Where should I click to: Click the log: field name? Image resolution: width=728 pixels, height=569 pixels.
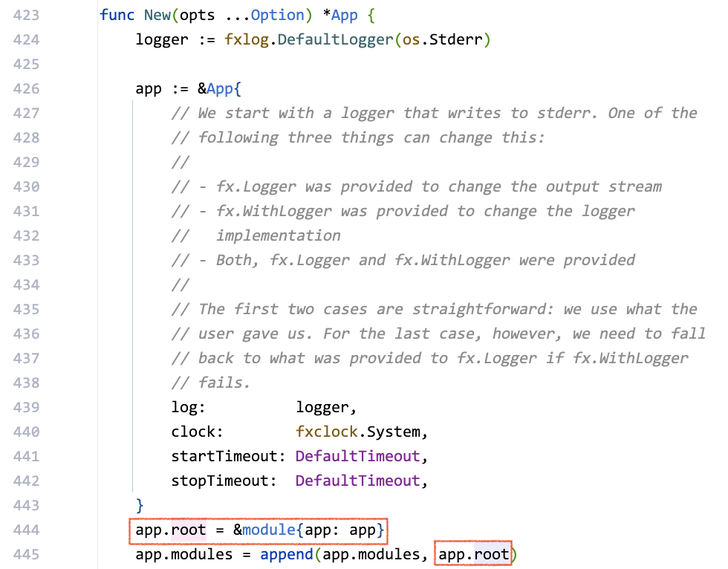coord(188,408)
